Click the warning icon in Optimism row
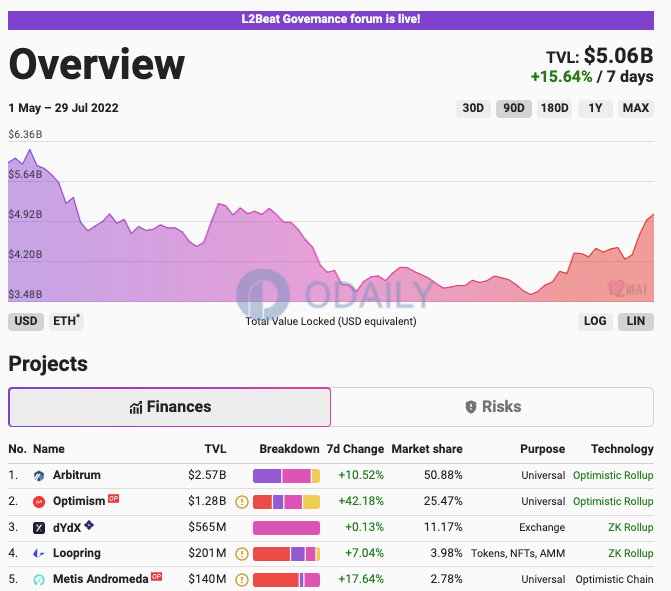The height and width of the screenshot is (591, 671). click(242, 502)
